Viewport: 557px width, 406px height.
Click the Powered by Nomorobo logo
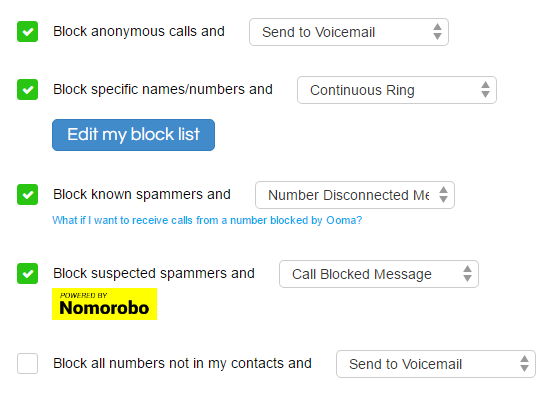[104, 304]
